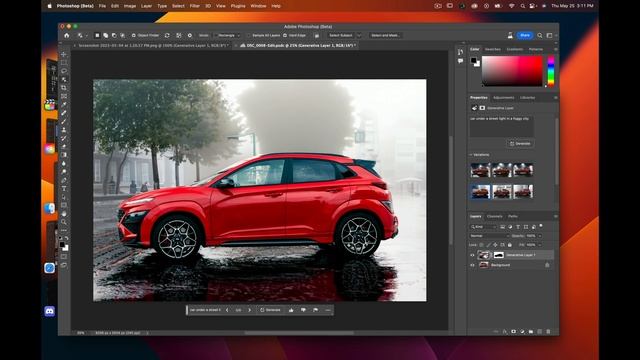Select the Zoom tool
Screen dimensions: 640x360
pyautogui.click(x=64, y=222)
